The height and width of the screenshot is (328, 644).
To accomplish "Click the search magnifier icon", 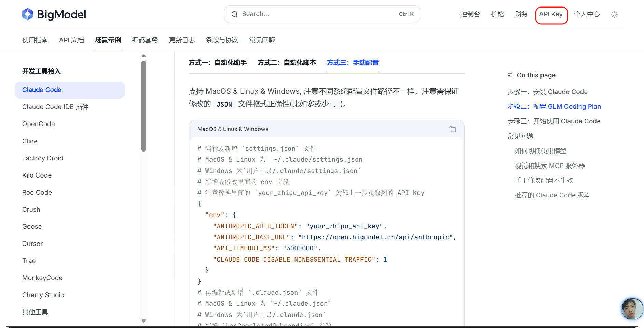I will click(x=234, y=14).
